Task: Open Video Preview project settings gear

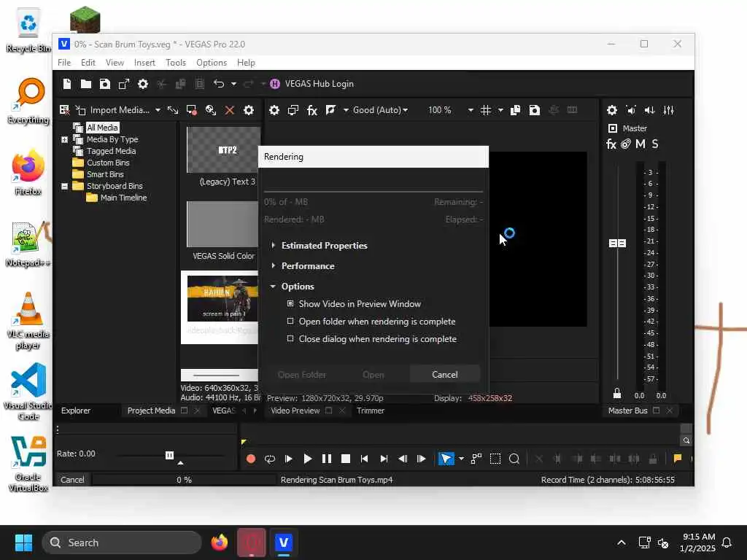Action: (x=274, y=110)
